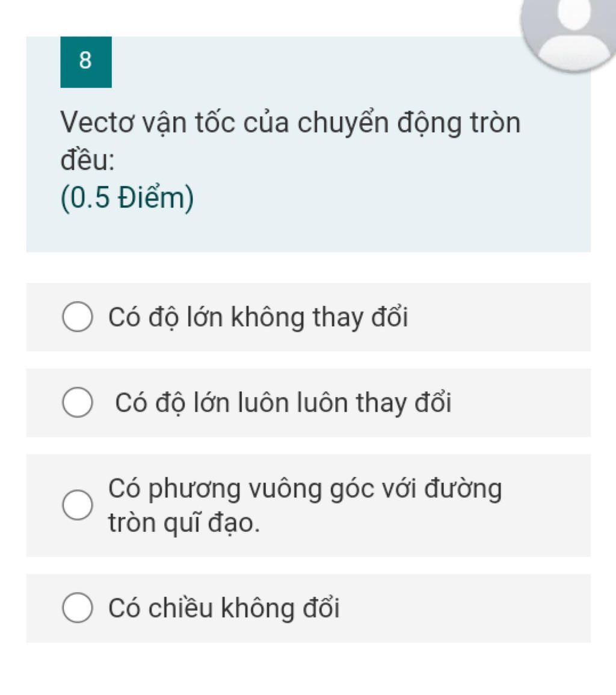Click the 'tròn quĩ đạo.' line of third answer
The height and width of the screenshot is (695, 616).
tap(184, 522)
